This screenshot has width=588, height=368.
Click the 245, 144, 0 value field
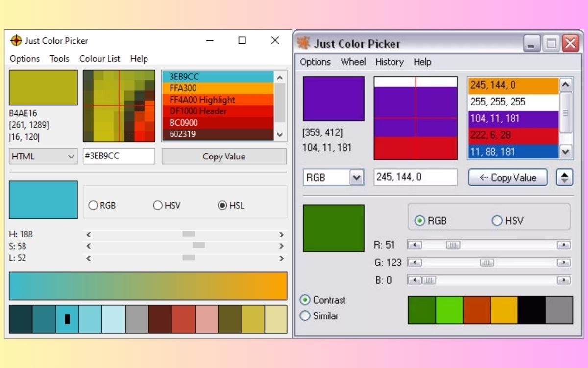[416, 178]
